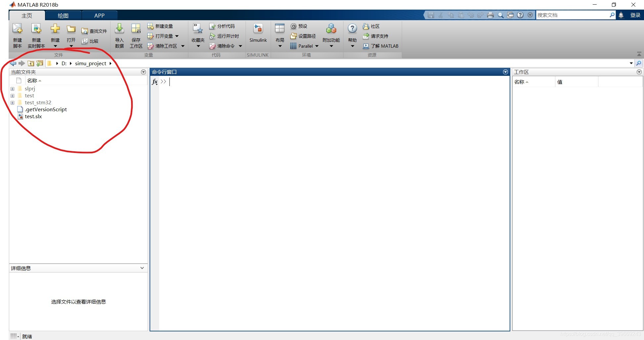Open the 清除工作区 (Clear Workspace) dropdown arrow

tap(183, 46)
